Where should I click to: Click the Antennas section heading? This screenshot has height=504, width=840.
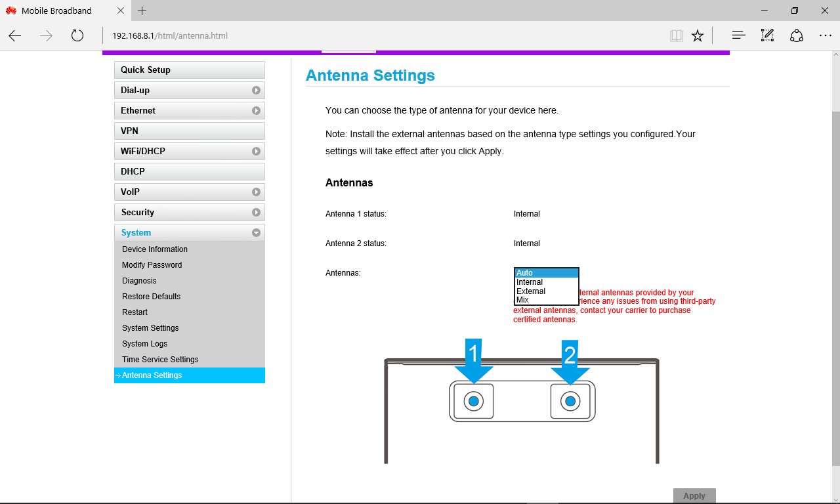(x=349, y=183)
